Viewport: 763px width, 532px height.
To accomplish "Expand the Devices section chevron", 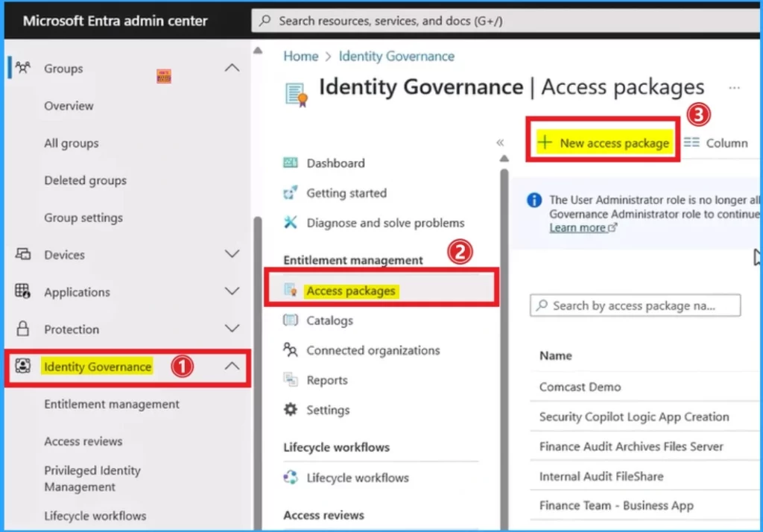I will (x=232, y=253).
